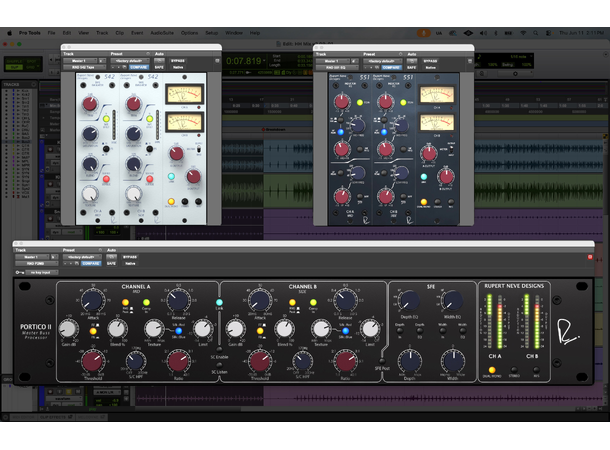The height and width of the screenshot is (450, 610).
Task: Click Bypass in the Portico II window
Action: tap(130, 257)
